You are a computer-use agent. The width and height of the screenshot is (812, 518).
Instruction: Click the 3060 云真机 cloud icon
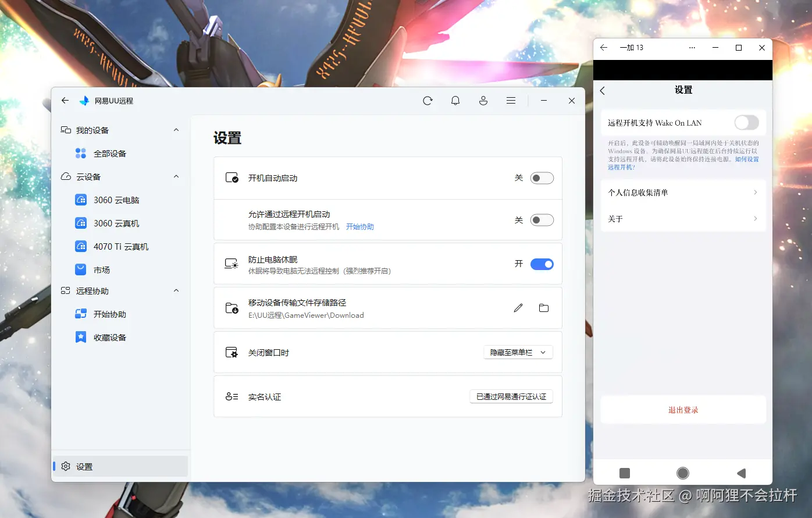pyautogui.click(x=81, y=223)
